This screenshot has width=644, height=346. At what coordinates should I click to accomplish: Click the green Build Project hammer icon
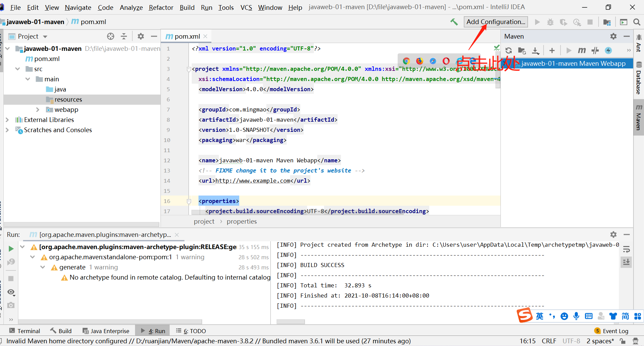tap(454, 22)
